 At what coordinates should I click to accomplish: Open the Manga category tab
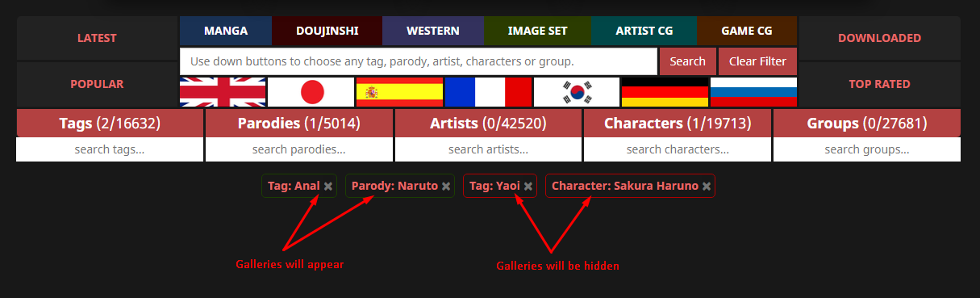coord(226,31)
